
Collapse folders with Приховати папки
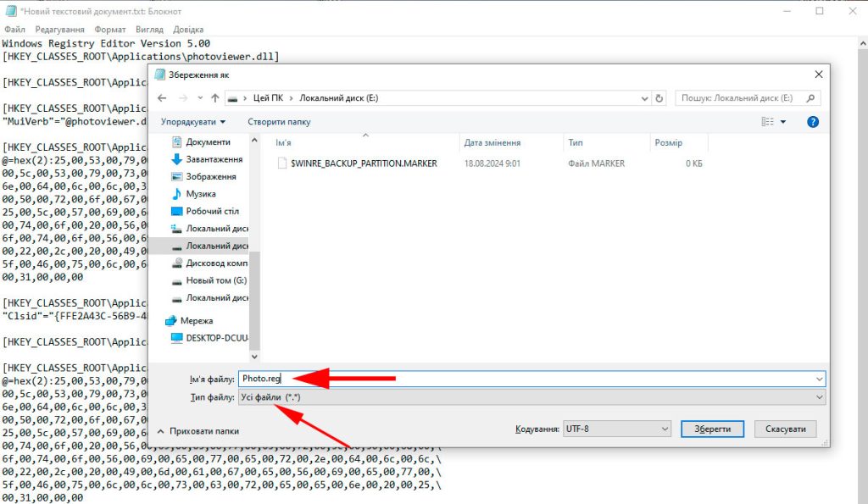(198, 430)
